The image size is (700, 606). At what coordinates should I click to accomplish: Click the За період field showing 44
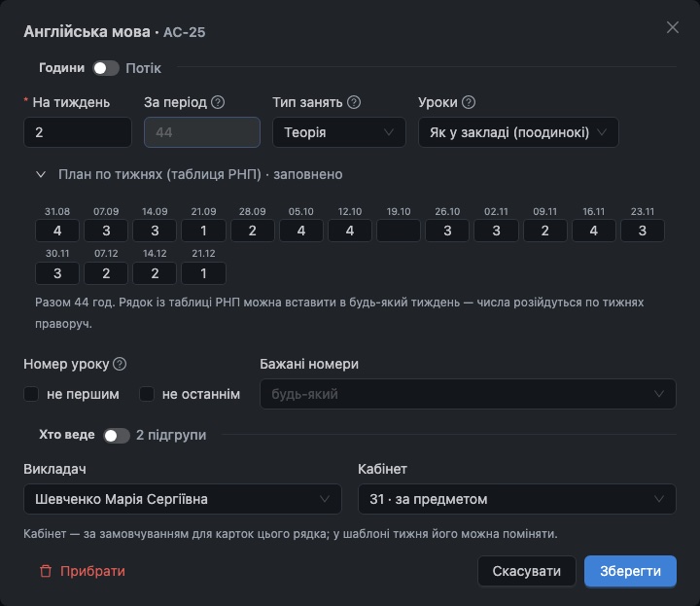[x=202, y=132]
